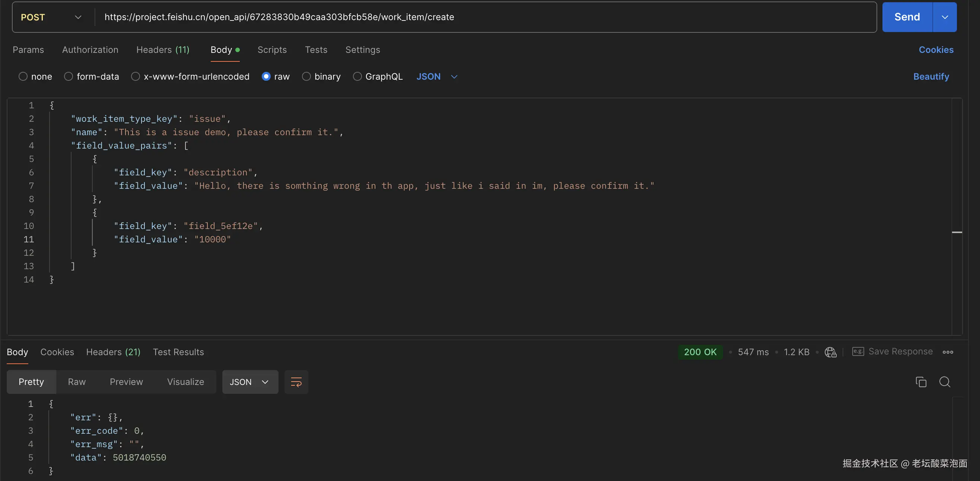
Task: Click the network globe lock icon
Action: pyautogui.click(x=830, y=352)
